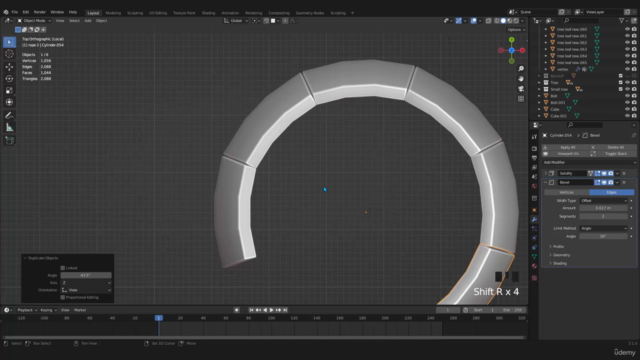Hide the Bolt object in viewport
The width and height of the screenshot is (640, 360).
tap(627, 96)
